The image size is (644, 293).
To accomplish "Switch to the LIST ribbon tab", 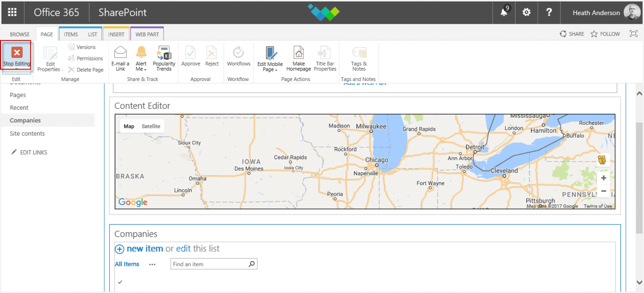I will click(93, 34).
